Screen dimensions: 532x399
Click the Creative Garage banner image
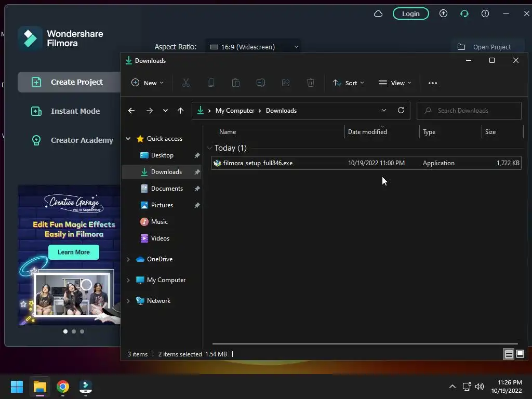[69, 255]
